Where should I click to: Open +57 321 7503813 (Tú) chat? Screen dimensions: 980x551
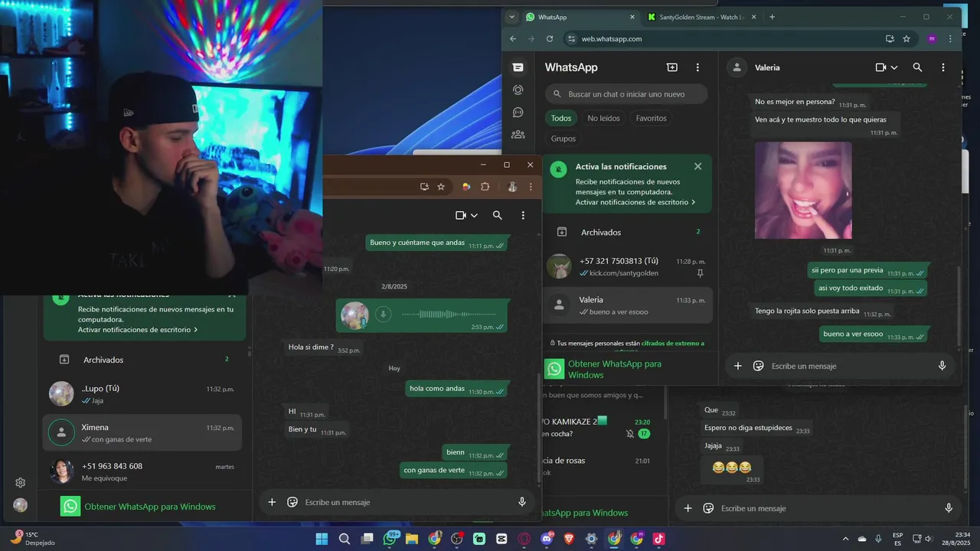coord(627,266)
